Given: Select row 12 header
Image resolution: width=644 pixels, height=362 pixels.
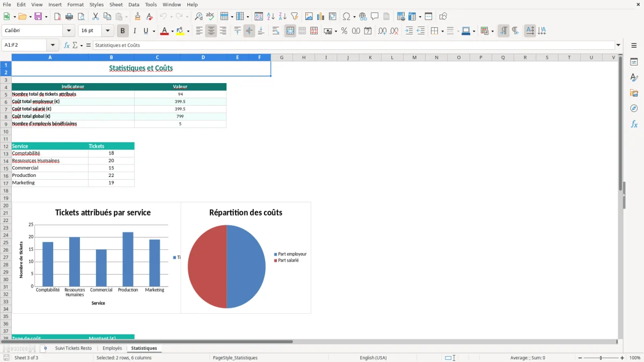Looking at the screenshot, I should 6,146.
